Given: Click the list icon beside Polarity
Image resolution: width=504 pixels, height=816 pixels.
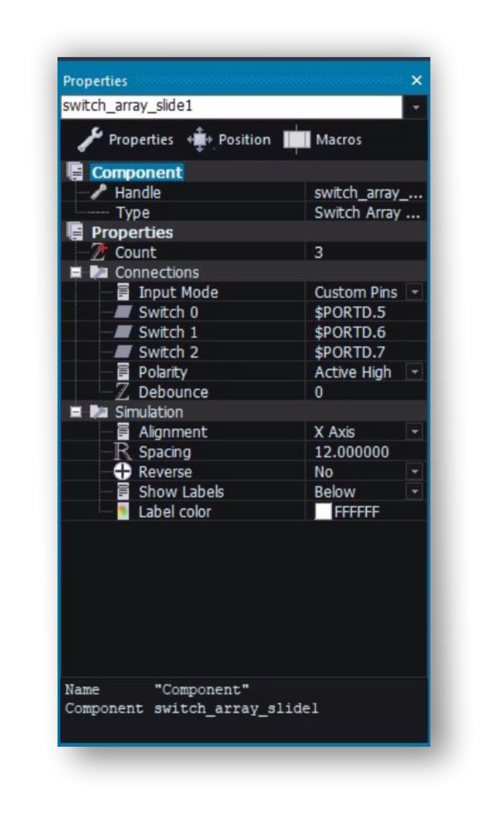Looking at the screenshot, I should [122, 372].
